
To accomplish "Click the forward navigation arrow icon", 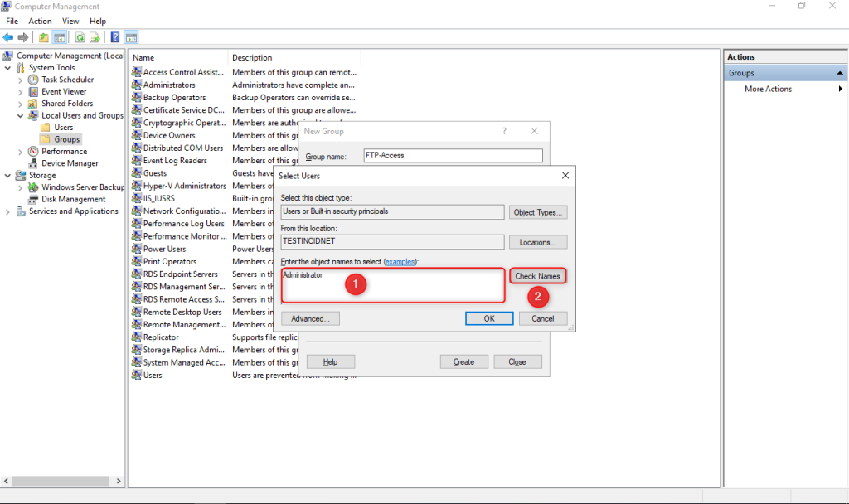I will [x=22, y=37].
